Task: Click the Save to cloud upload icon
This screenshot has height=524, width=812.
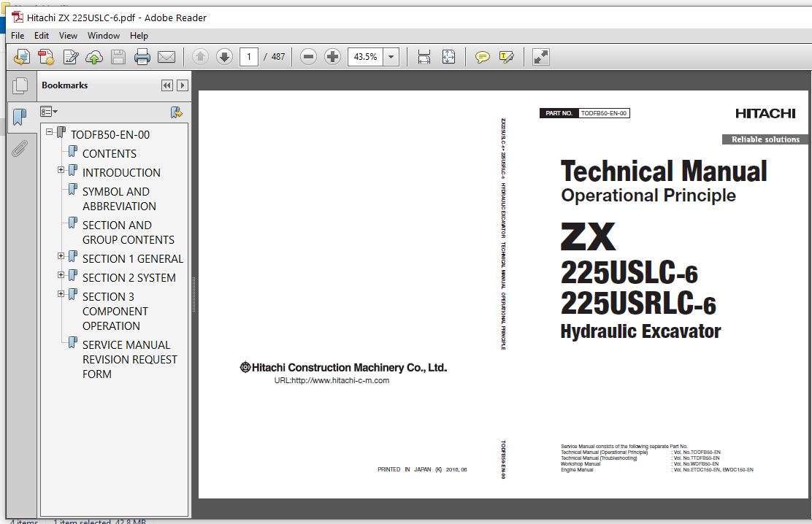Action: click(94, 57)
